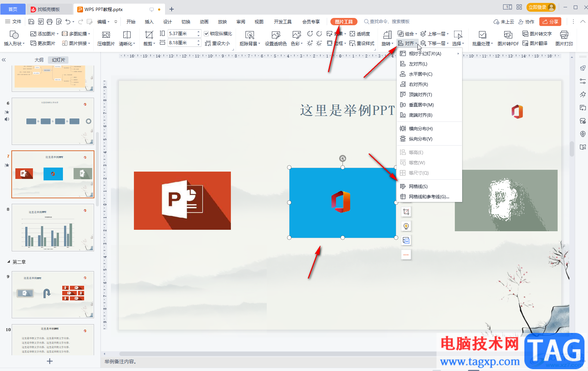
Task: Expand 清晰化 (Sharpen) dropdown
Action: pyautogui.click(x=134, y=44)
